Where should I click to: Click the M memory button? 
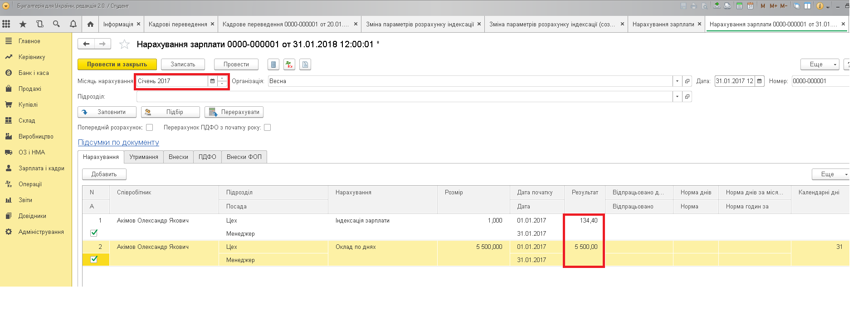pyautogui.click(x=763, y=6)
